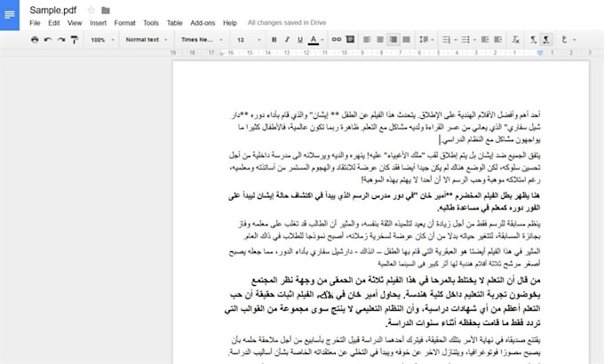This screenshot has width=604, height=364.
Task: Open the text color picker
Action: [314, 40]
